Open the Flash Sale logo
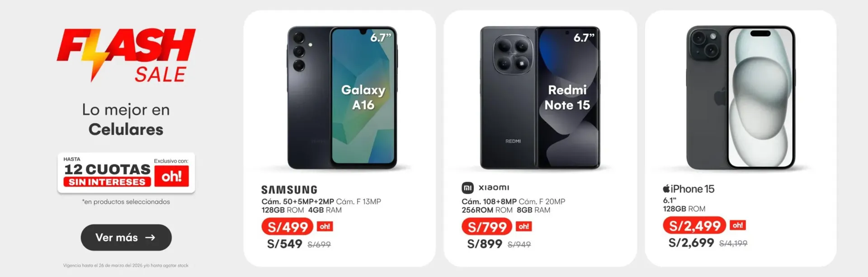The width and height of the screenshot is (868, 277). 126,55
